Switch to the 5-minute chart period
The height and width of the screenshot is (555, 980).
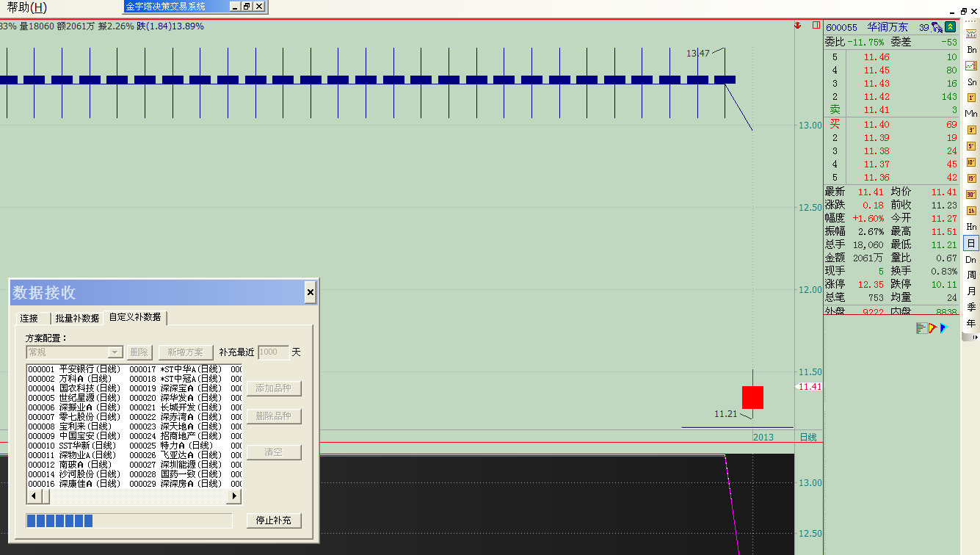(970, 146)
